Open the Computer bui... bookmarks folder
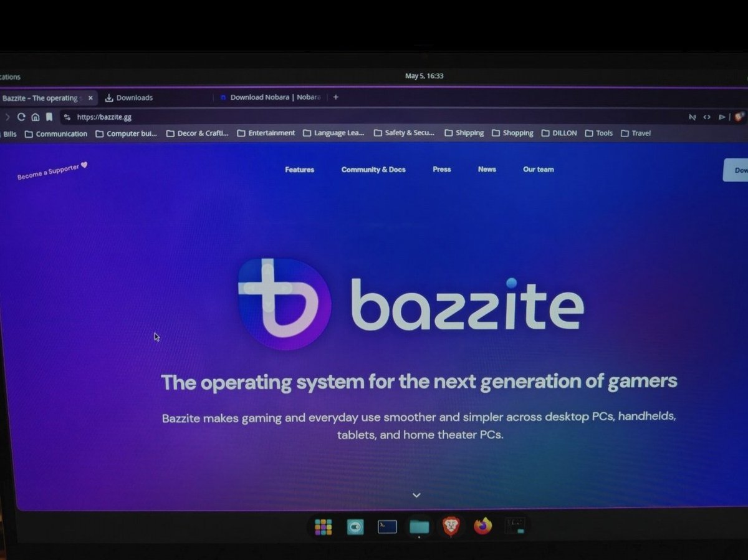 [x=127, y=133]
